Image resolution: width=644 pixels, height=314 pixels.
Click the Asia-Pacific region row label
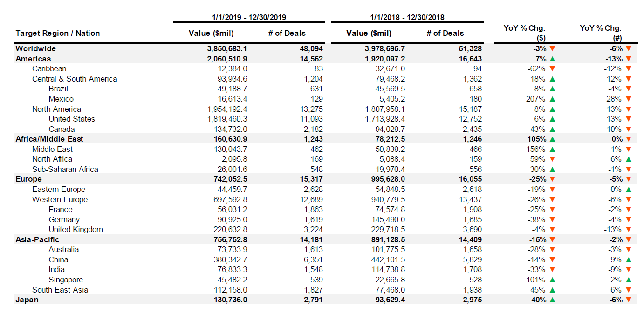(x=37, y=239)
